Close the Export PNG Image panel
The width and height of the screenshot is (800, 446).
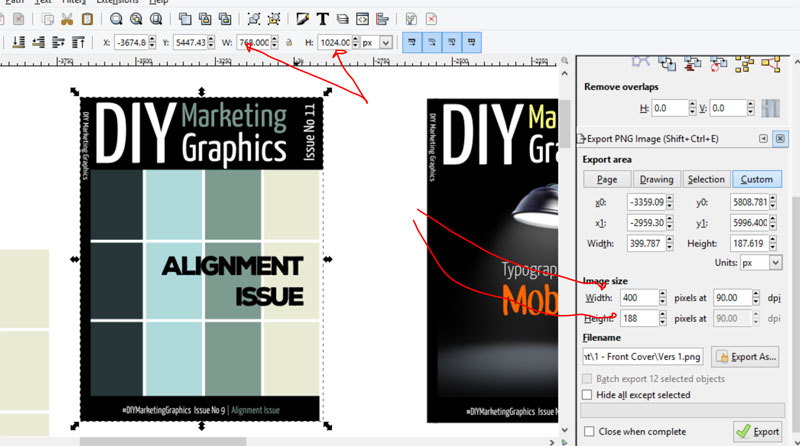tap(780, 138)
